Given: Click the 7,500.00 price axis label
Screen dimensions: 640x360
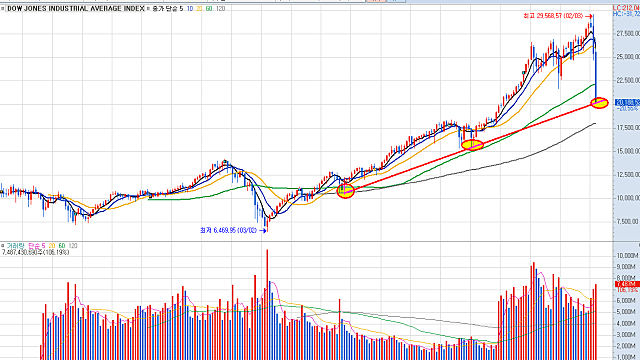Looking at the screenshot, I should click(628, 222).
